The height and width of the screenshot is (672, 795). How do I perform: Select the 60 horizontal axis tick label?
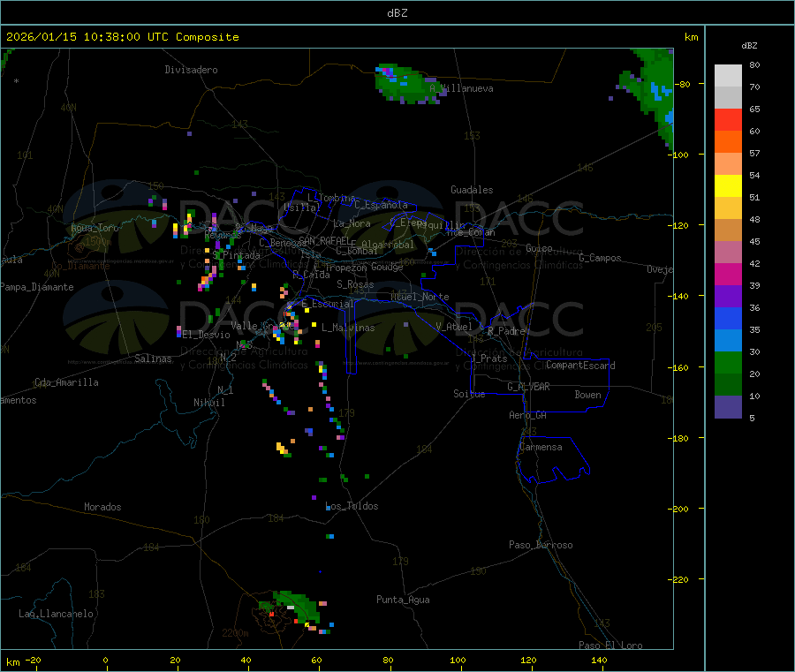point(316,660)
